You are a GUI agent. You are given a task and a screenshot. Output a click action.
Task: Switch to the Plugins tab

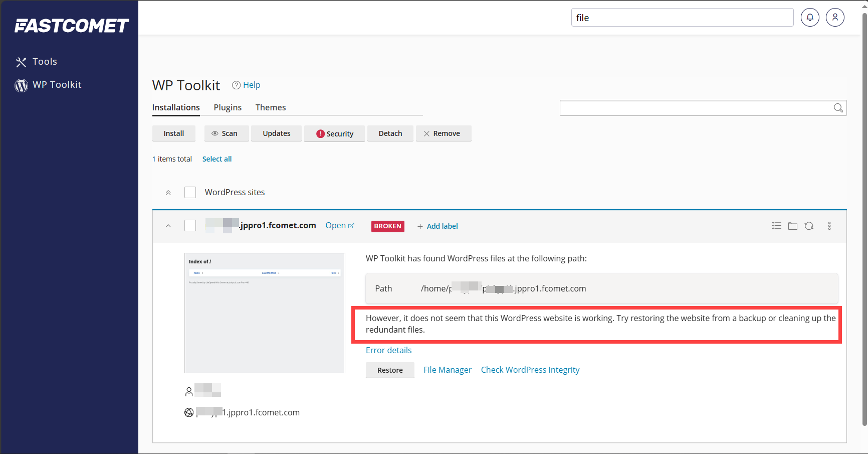tap(228, 107)
